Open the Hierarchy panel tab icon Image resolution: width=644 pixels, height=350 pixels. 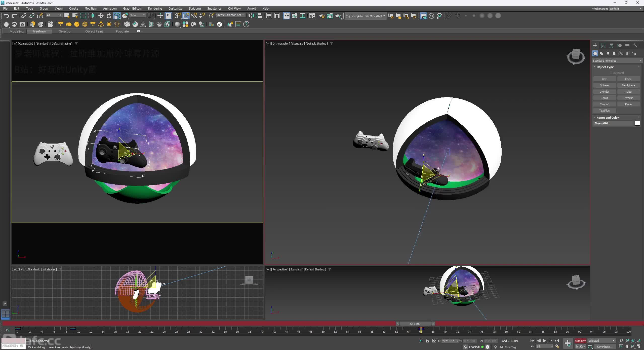click(x=611, y=46)
